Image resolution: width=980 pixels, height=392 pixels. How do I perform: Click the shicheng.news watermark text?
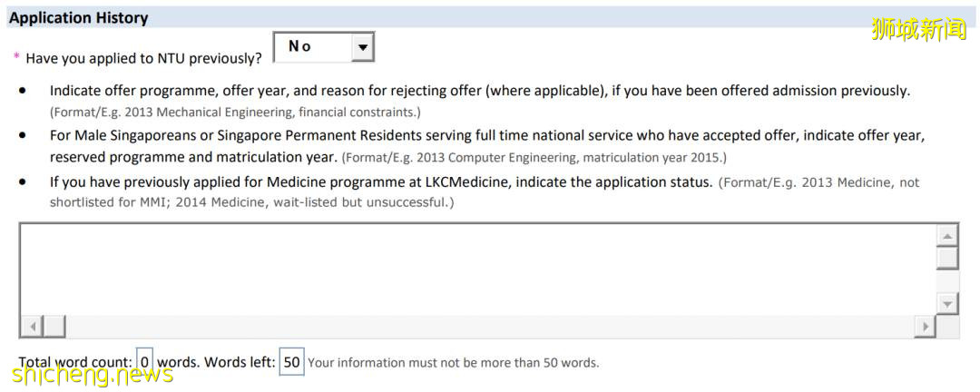point(91,374)
